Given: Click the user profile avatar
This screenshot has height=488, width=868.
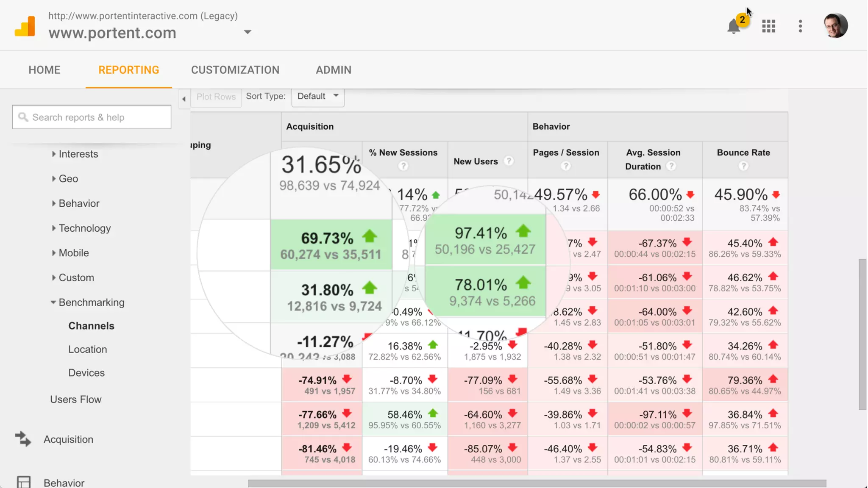Looking at the screenshot, I should pyautogui.click(x=835, y=26).
